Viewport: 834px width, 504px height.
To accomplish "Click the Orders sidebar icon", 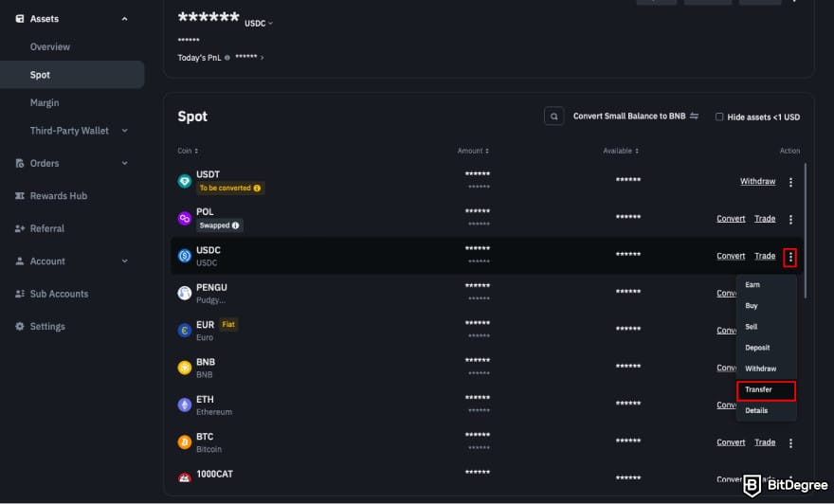I will pyautogui.click(x=20, y=163).
